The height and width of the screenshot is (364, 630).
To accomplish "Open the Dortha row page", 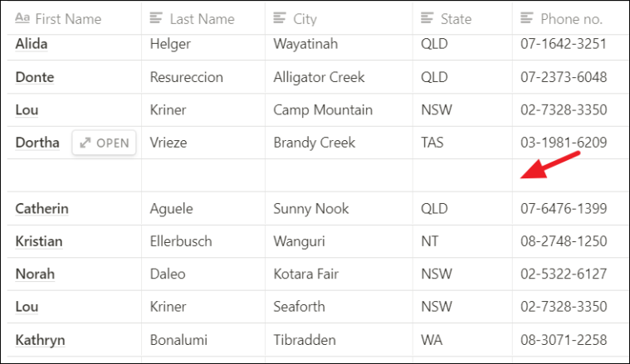I will tap(104, 143).
